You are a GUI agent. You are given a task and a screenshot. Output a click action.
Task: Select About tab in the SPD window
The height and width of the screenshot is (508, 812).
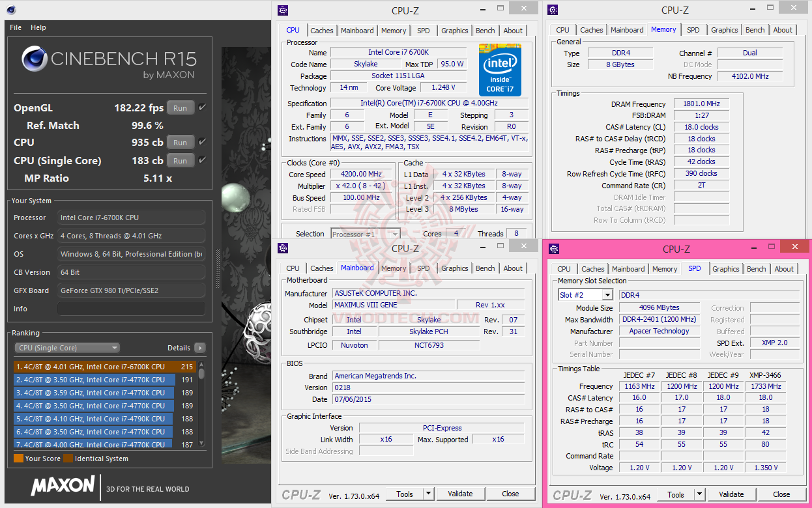[784, 269]
